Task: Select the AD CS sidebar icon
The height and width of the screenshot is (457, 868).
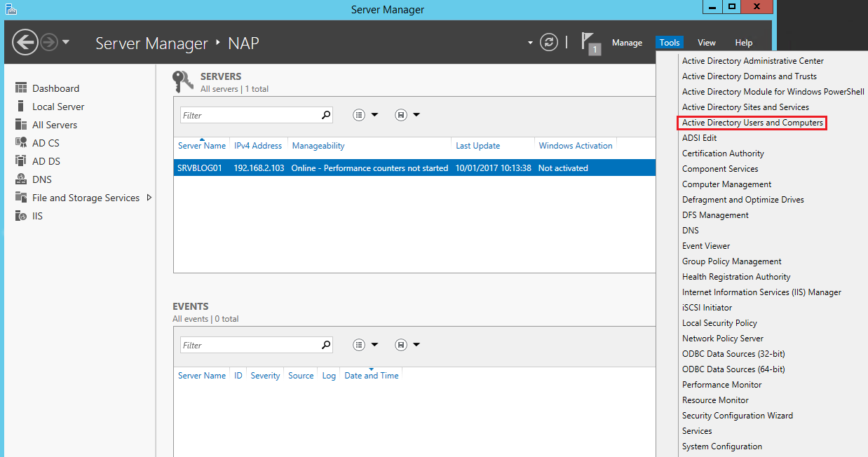Action: [20, 143]
